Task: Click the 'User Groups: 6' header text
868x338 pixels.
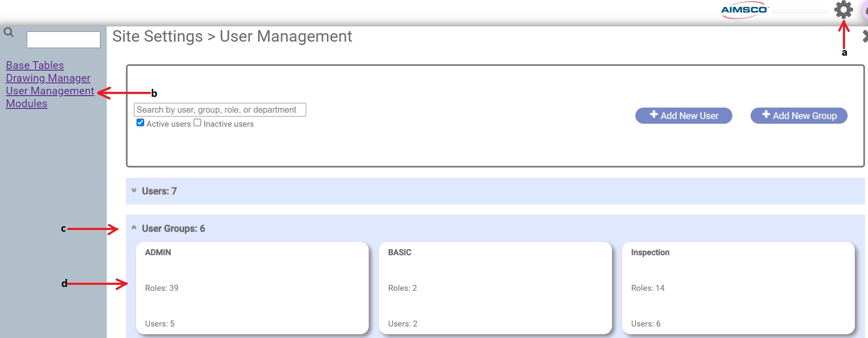Action: tap(174, 229)
